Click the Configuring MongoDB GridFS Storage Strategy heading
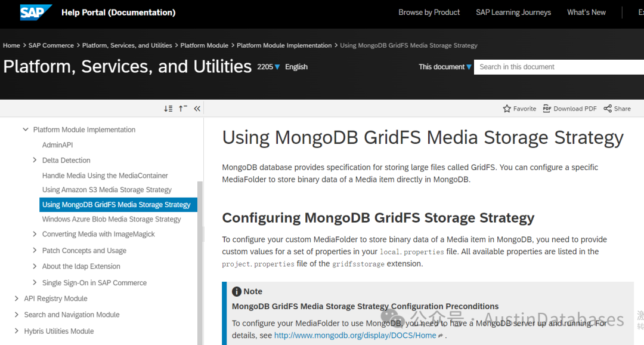The height and width of the screenshot is (345, 644). [378, 217]
